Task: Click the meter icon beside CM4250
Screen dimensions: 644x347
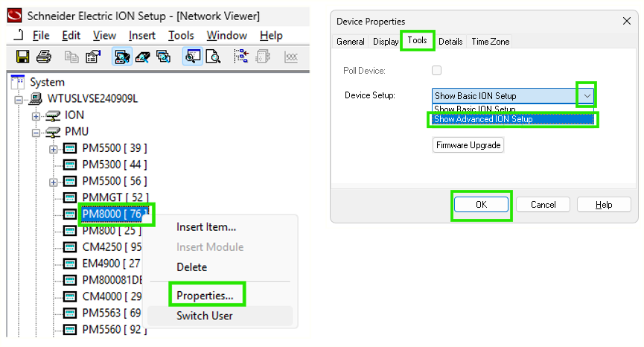Action: pos(70,247)
